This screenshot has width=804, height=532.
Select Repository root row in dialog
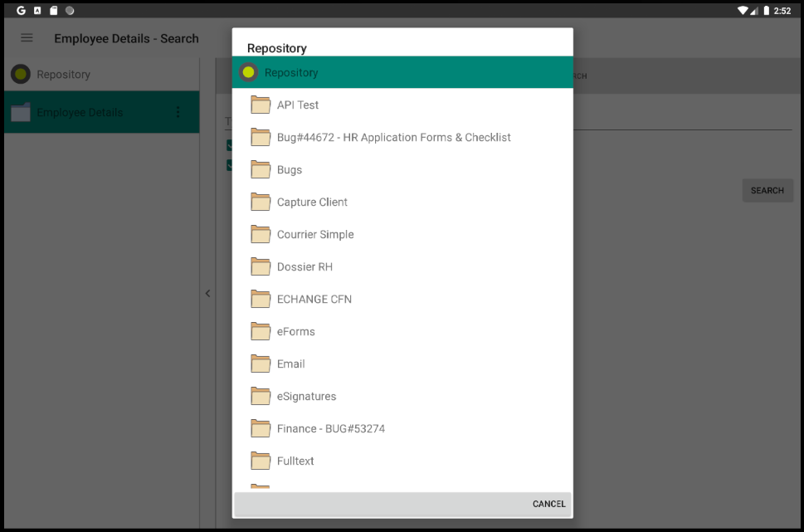402,72
